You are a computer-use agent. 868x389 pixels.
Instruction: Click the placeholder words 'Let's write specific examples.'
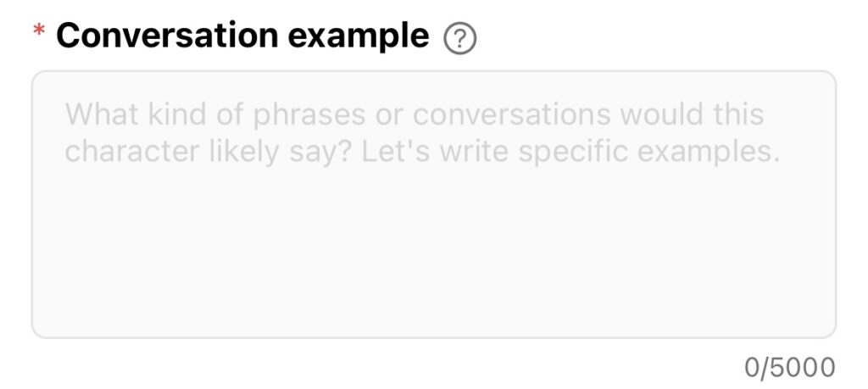point(570,152)
